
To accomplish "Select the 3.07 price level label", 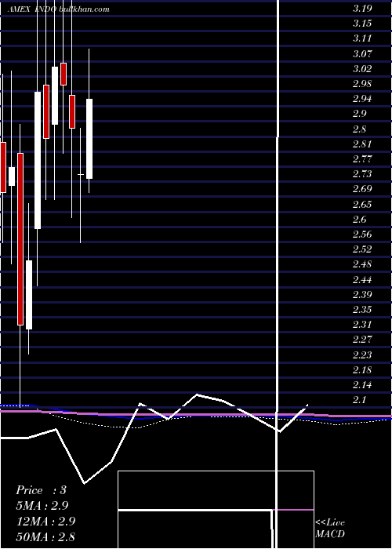I will coord(362,54).
